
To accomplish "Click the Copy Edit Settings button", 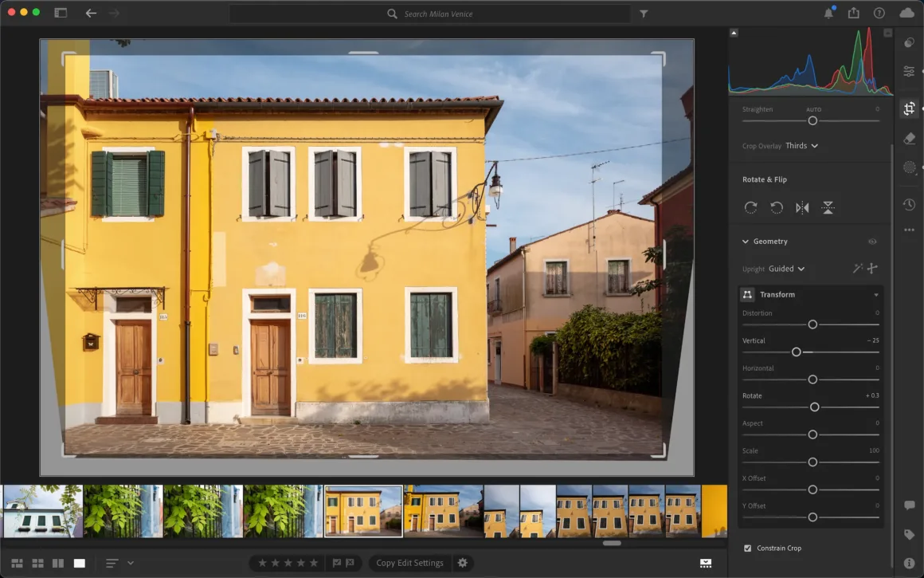I will 409,563.
